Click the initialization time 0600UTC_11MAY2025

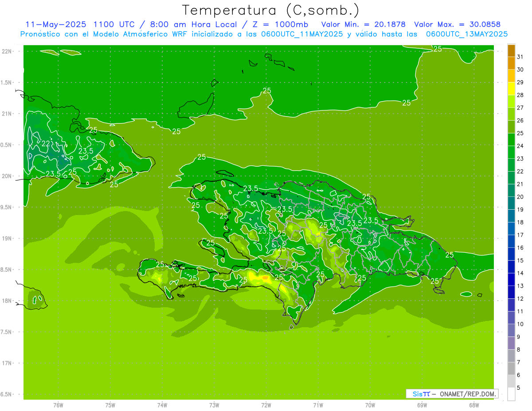click(x=298, y=34)
